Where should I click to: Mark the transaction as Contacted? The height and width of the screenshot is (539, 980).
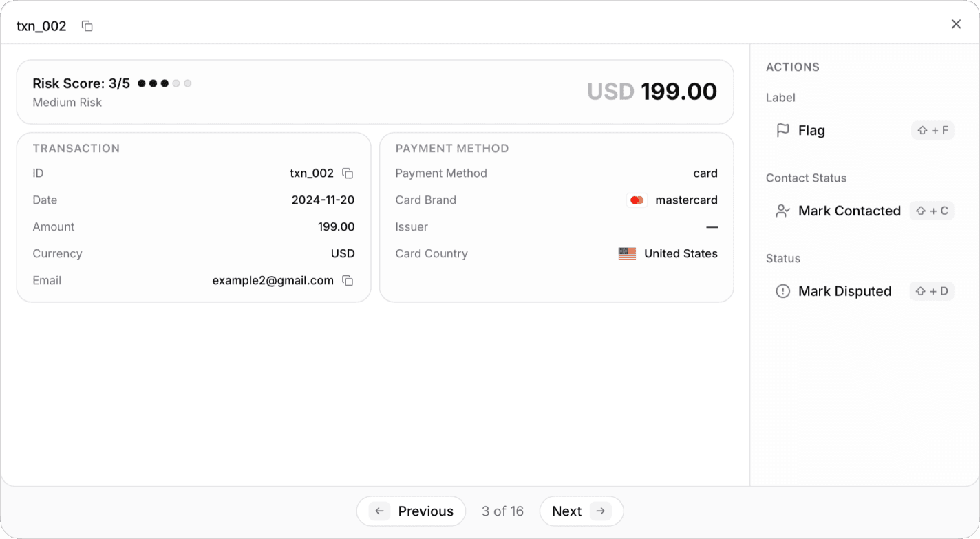point(849,211)
